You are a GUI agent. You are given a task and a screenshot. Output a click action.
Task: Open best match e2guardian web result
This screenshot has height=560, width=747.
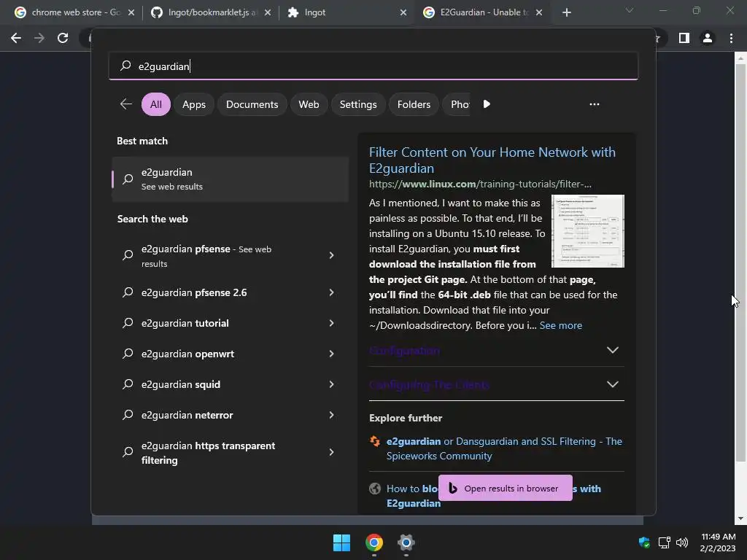pyautogui.click(x=230, y=179)
